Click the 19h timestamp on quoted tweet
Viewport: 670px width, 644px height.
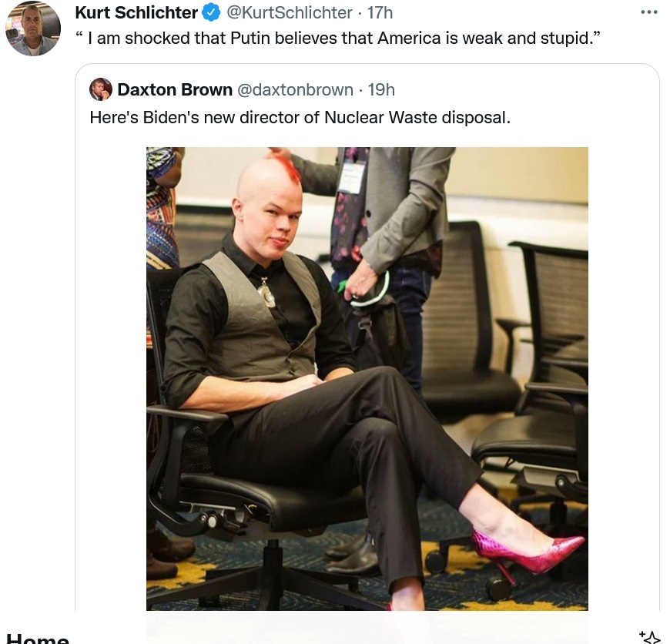(x=381, y=89)
